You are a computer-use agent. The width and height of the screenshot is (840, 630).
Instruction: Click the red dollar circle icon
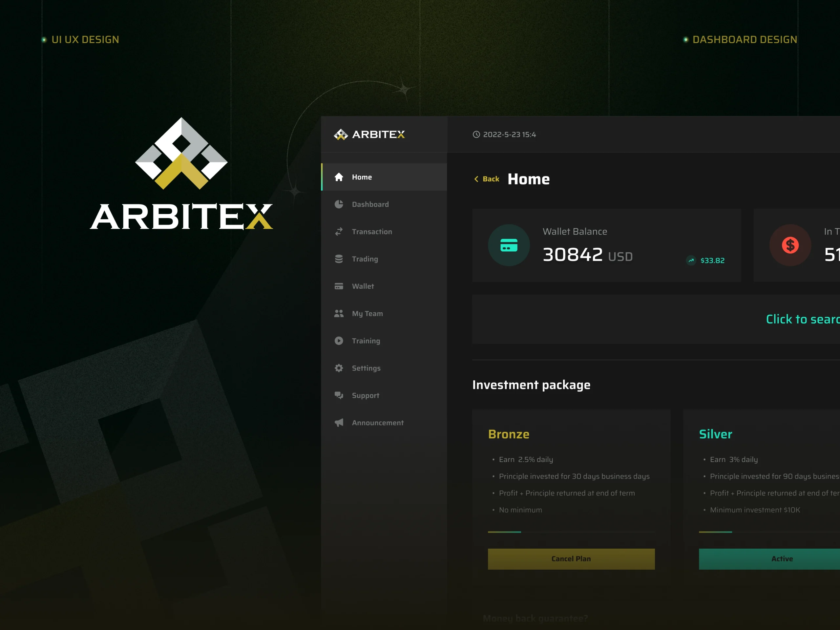790,245
